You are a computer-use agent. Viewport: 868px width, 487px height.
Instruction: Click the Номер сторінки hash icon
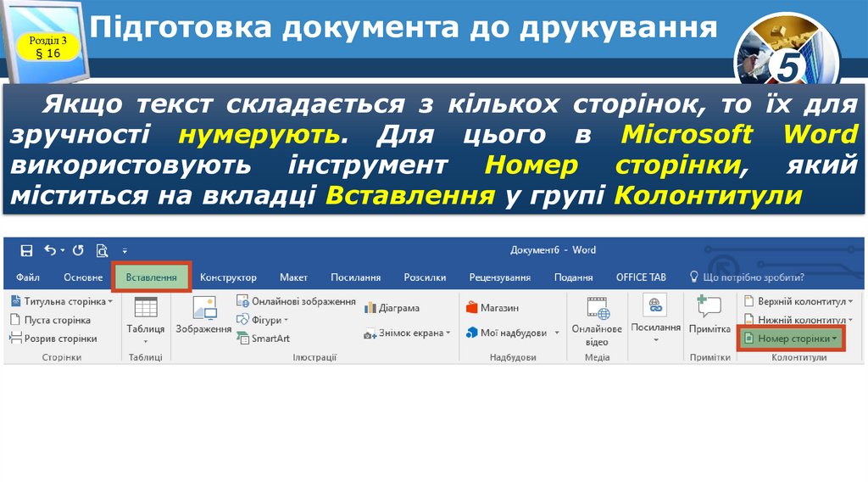point(748,338)
